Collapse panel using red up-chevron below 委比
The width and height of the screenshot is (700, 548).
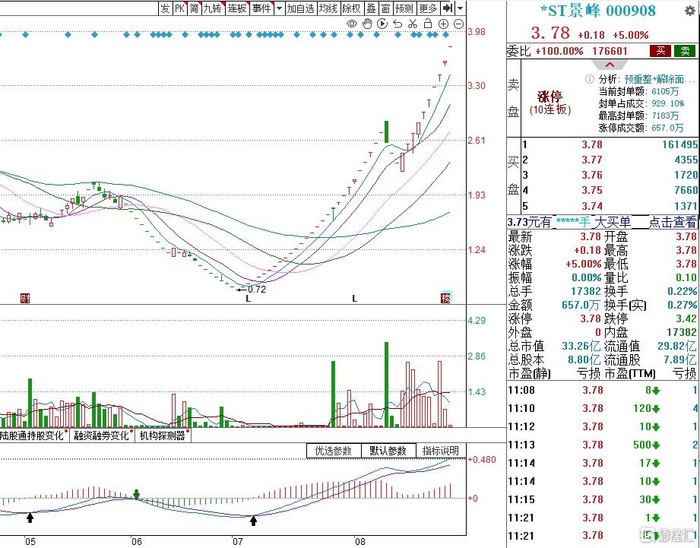coord(610,65)
